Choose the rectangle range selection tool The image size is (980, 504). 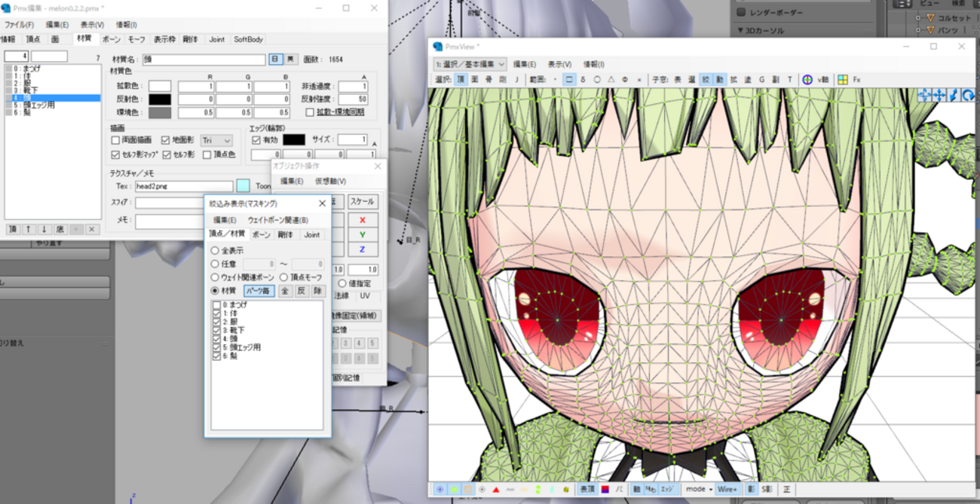click(x=569, y=79)
